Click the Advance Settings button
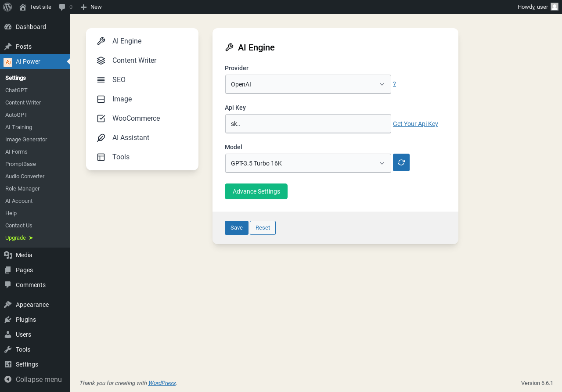 (x=256, y=191)
